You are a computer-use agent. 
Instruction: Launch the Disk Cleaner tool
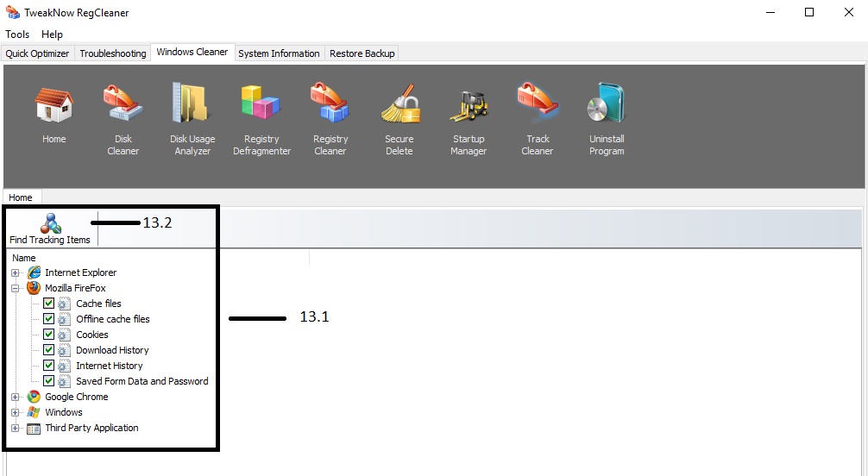click(123, 103)
